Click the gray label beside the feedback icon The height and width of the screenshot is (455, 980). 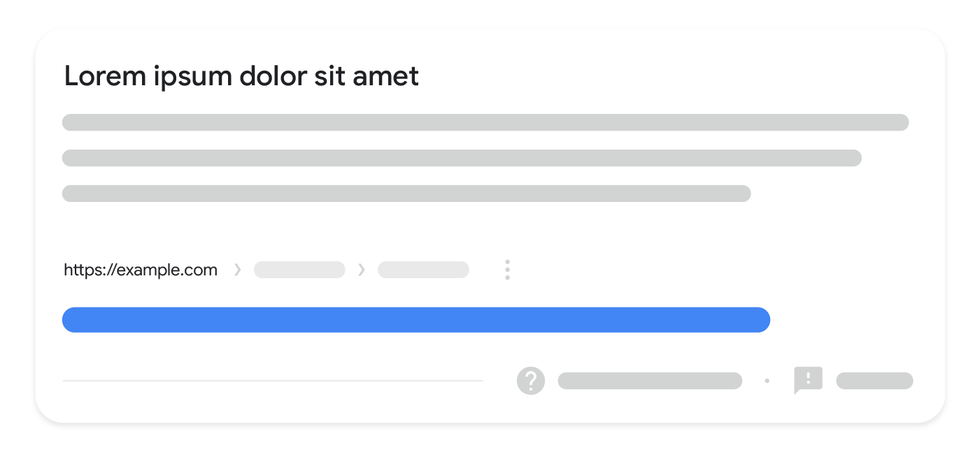pyautogui.click(x=874, y=381)
